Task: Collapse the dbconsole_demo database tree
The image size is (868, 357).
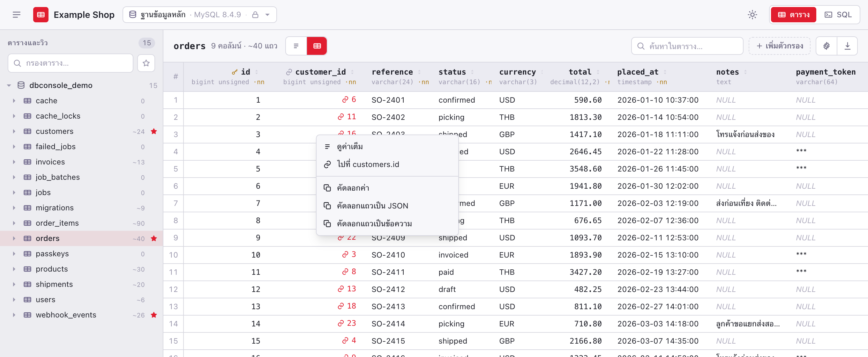Action: [x=9, y=85]
